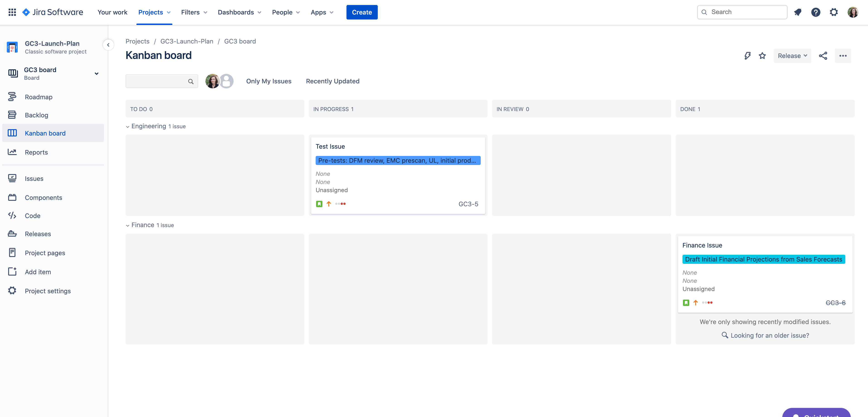Collapse the Finance swimlane
This screenshot has height=417, width=868.
[x=128, y=225]
